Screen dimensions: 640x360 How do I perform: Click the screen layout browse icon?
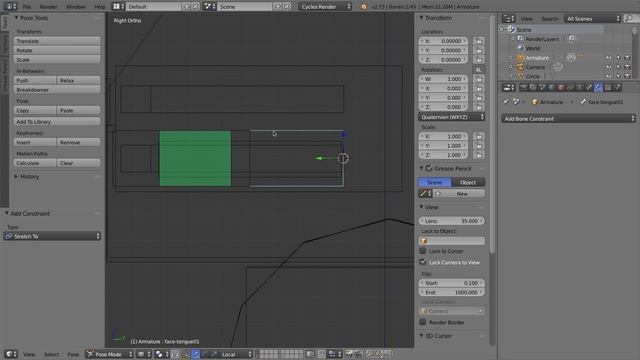coord(118,7)
